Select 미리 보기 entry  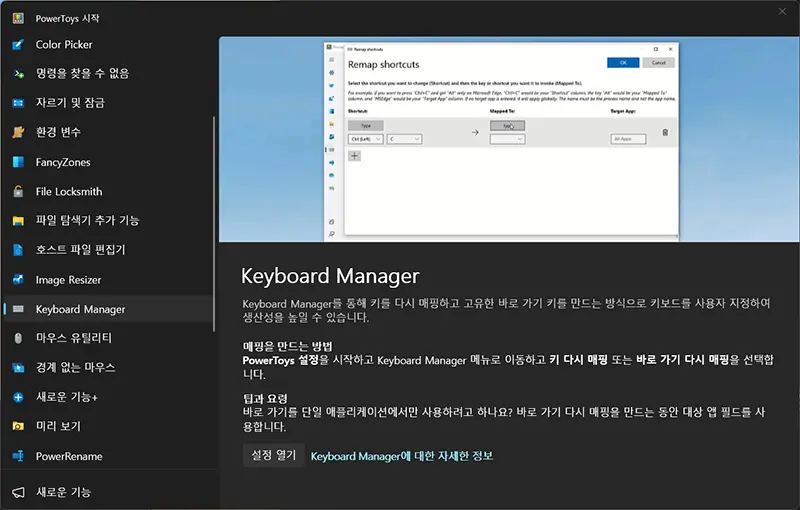pyautogui.click(x=108, y=426)
